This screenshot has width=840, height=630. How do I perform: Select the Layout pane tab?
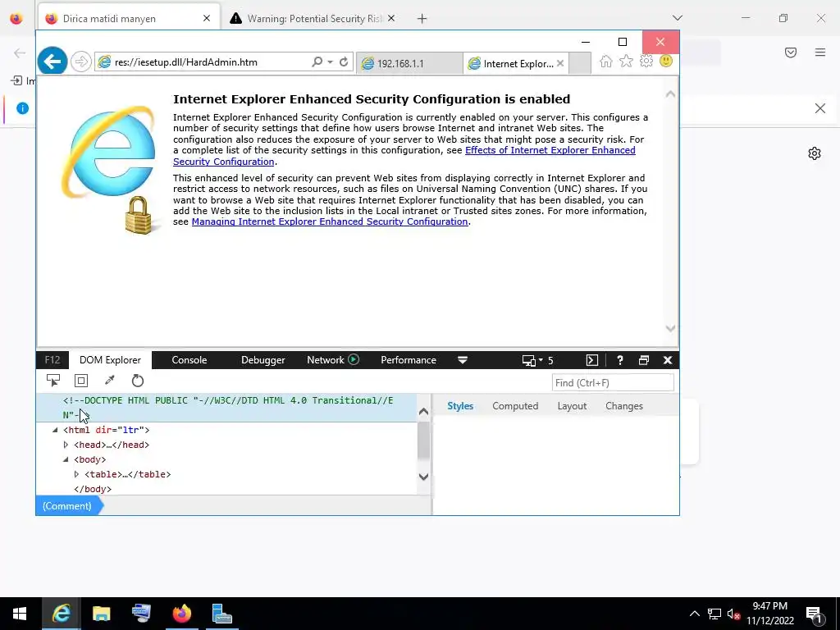click(572, 406)
